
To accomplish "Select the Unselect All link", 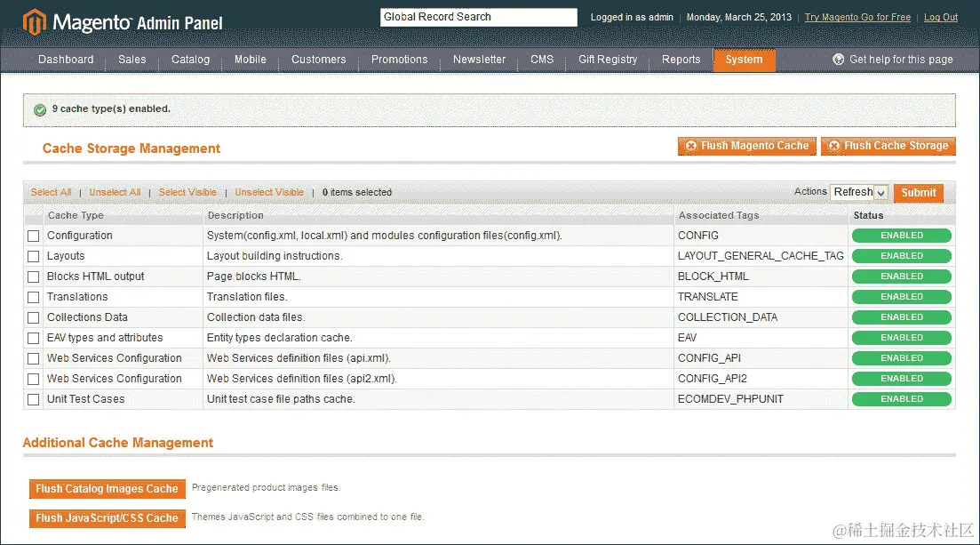I will pos(115,192).
